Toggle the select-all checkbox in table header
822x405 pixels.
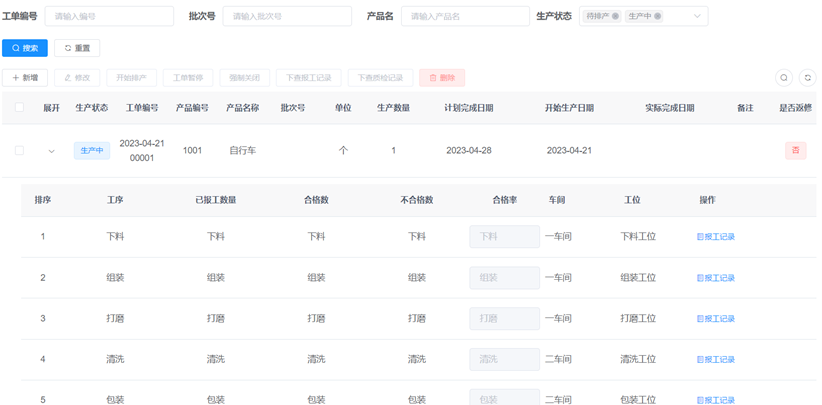19,108
